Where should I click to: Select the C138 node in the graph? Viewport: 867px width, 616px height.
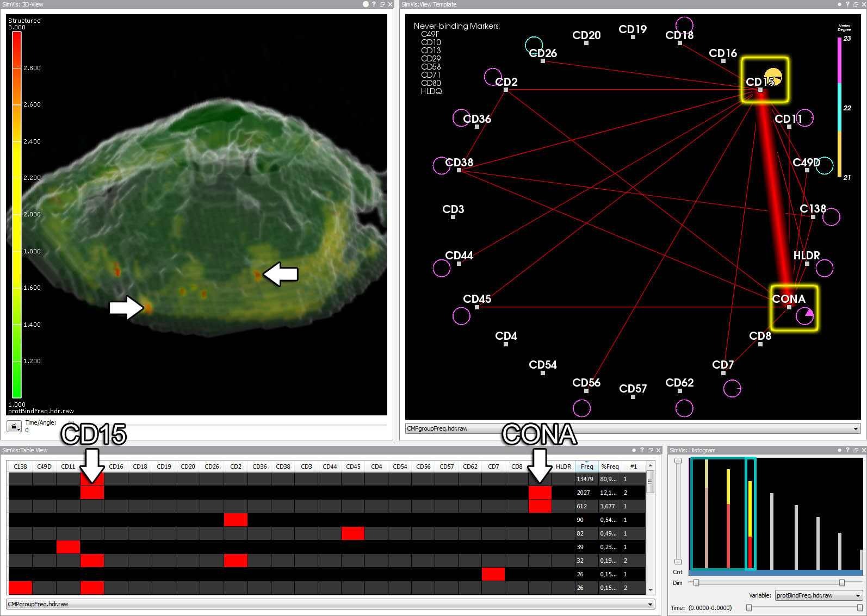(813, 217)
